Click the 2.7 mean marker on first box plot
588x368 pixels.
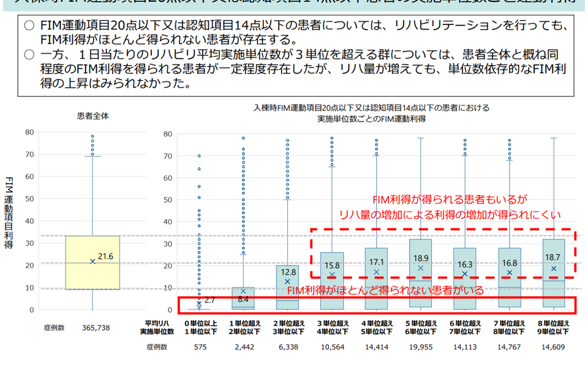coord(198,303)
